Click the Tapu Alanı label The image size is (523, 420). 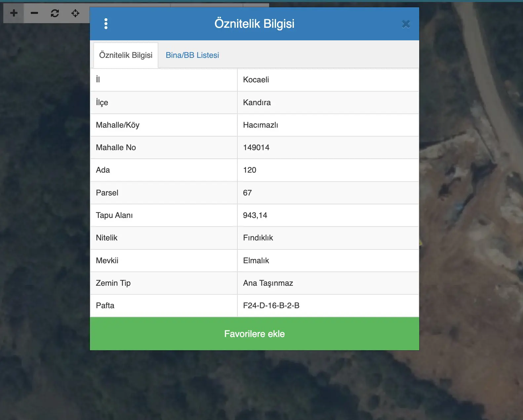(114, 215)
